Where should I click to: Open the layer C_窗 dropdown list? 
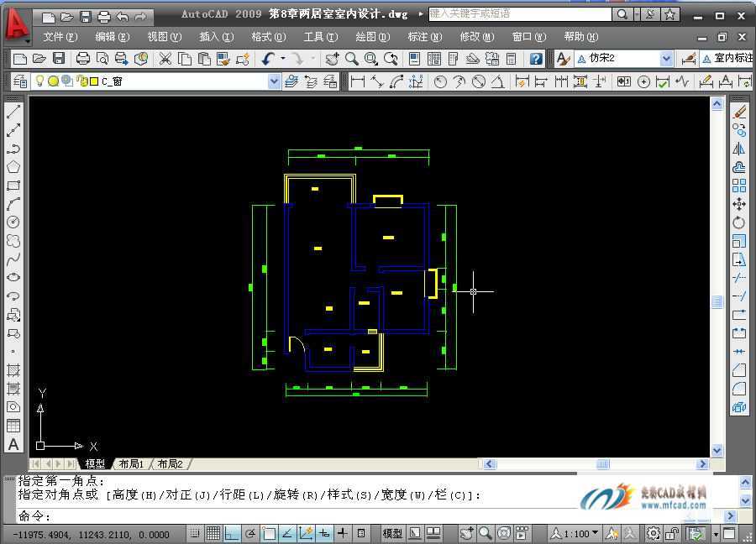[274, 81]
